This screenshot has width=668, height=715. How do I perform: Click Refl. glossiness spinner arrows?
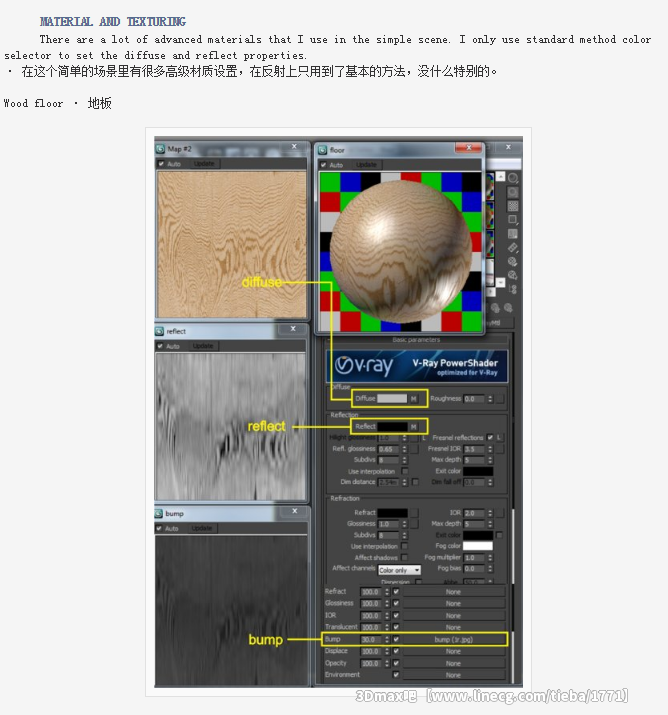(404, 449)
